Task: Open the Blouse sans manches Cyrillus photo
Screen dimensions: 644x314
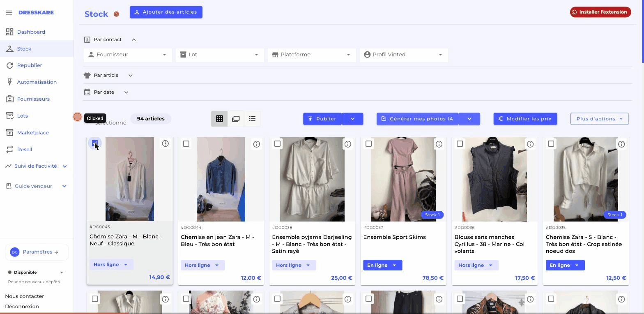Action: (494, 179)
